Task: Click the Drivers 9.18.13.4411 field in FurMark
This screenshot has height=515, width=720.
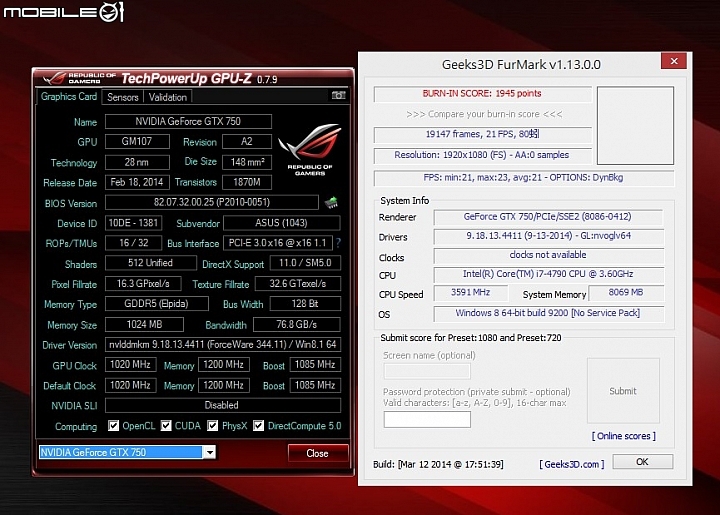Action: (x=548, y=236)
